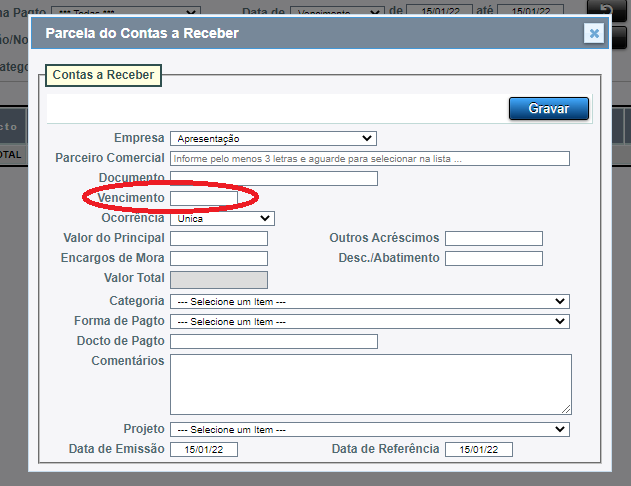Expand the Ocorrência dropdown
This screenshot has height=486, width=631.
(x=222, y=218)
